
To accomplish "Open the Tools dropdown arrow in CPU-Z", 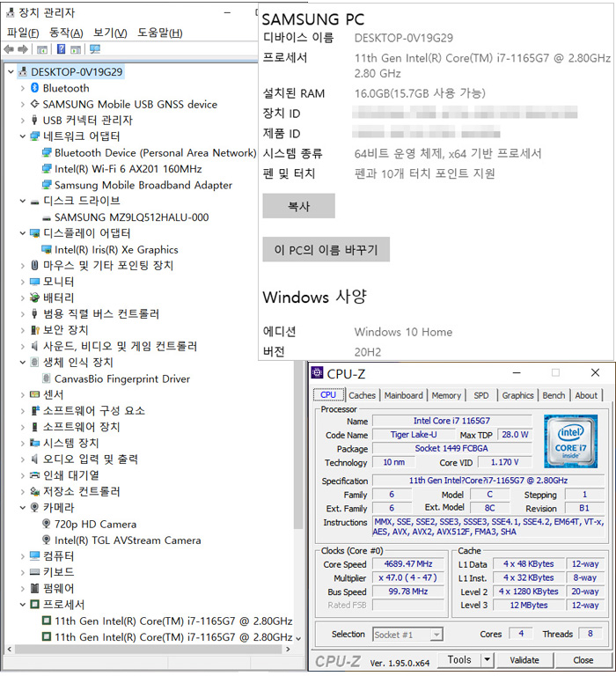I will point(488,659).
